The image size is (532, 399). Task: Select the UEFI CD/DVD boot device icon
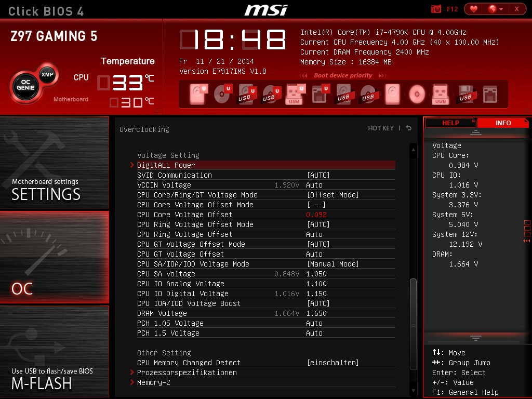[x=222, y=94]
